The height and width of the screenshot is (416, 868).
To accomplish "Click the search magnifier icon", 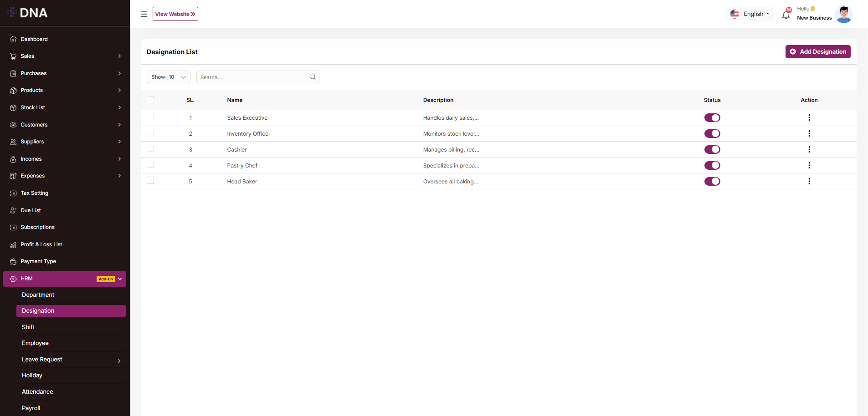I will click(x=313, y=77).
